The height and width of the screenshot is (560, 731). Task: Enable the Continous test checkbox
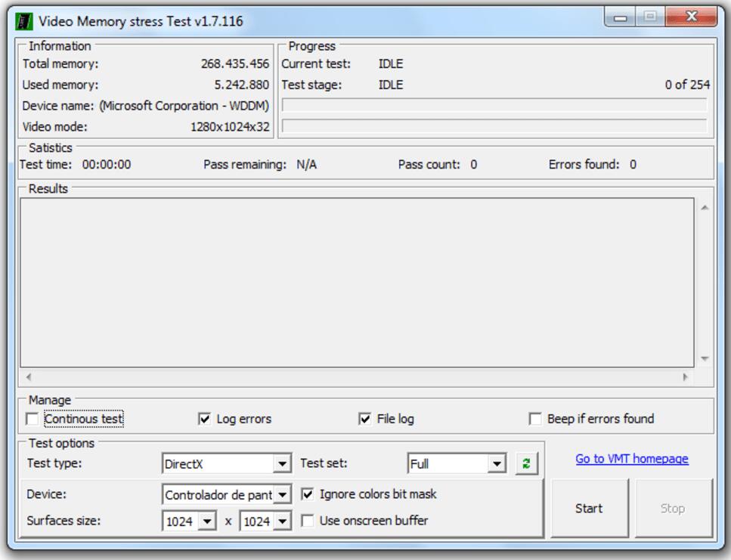pyautogui.click(x=33, y=419)
